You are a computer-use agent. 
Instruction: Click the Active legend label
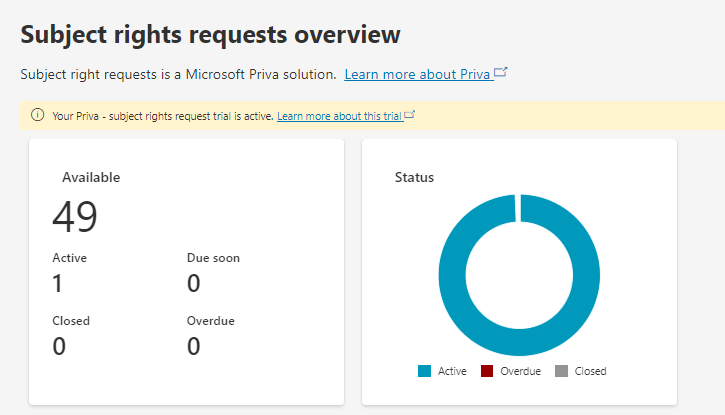tap(452, 371)
